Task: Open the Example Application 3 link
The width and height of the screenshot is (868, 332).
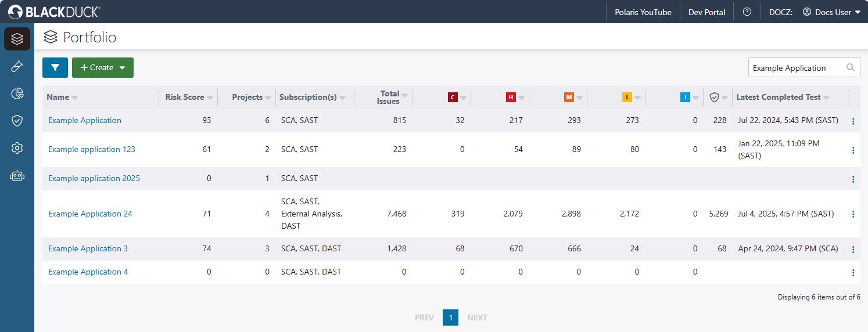Action: 88,248
